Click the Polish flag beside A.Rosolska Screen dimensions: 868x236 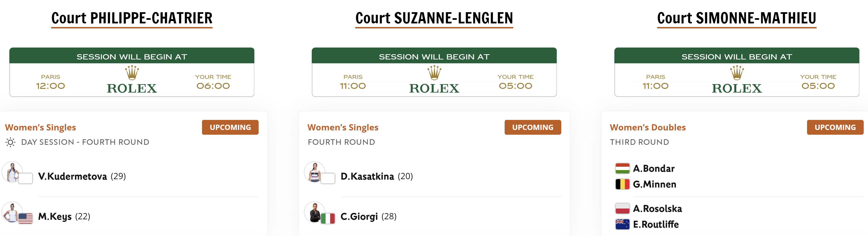(622, 208)
